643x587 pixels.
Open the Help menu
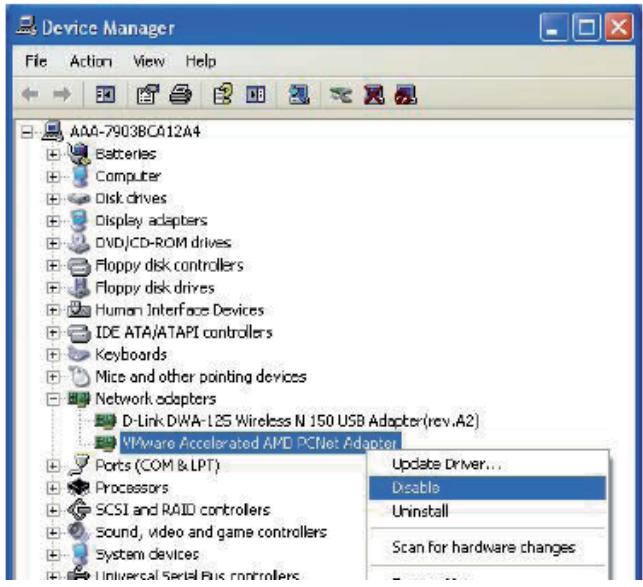(201, 61)
